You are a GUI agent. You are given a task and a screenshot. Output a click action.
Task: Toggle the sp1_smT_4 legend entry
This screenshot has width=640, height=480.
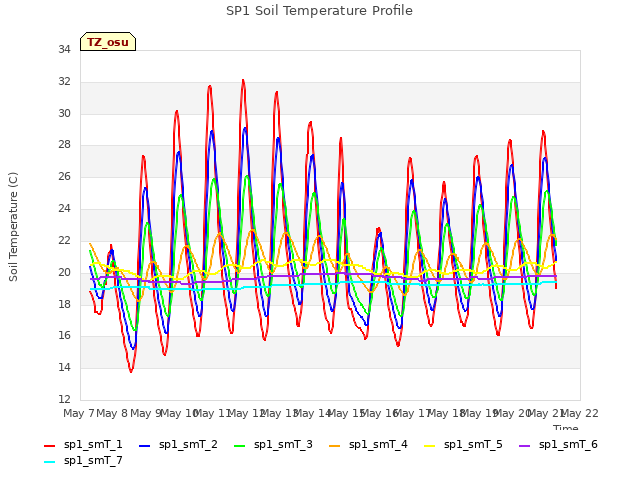tap(368, 444)
